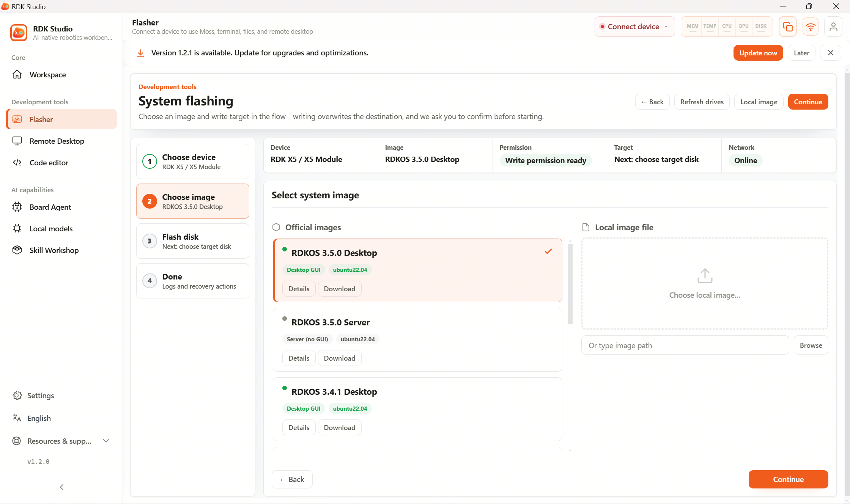Click the RDK Studio logo icon
The width and height of the screenshot is (850, 504).
click(x=19, y=33)
